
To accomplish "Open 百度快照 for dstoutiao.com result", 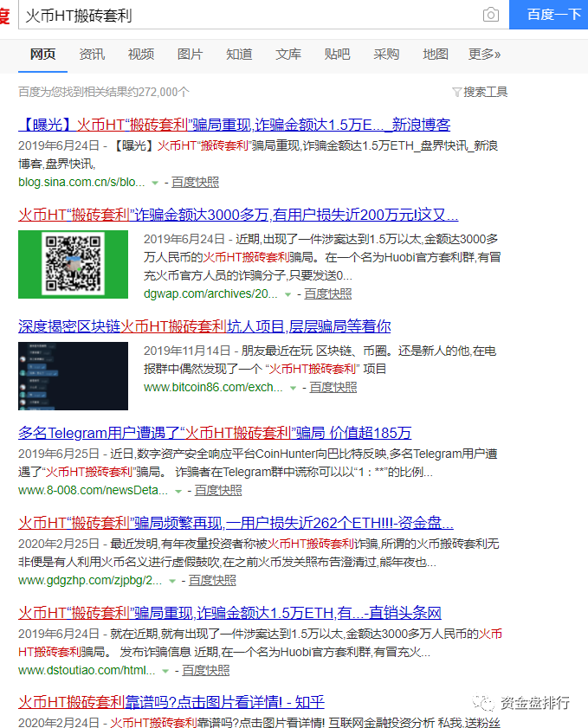I will click(x=206, y=670).
